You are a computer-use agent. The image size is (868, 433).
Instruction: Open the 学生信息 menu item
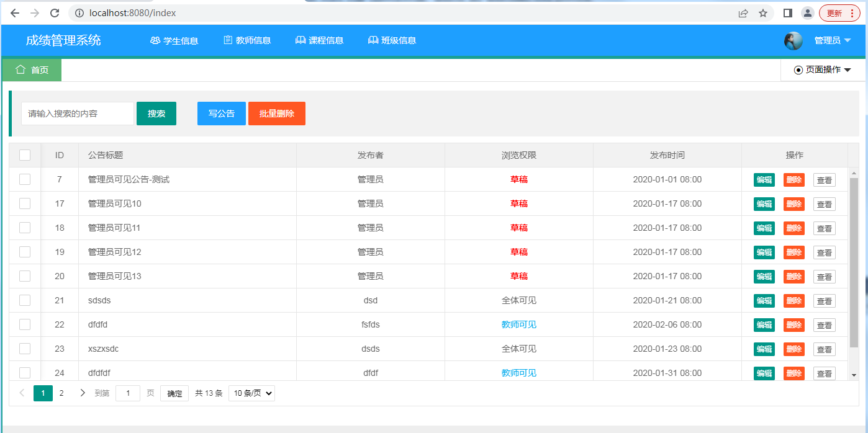tap(174, 41)
